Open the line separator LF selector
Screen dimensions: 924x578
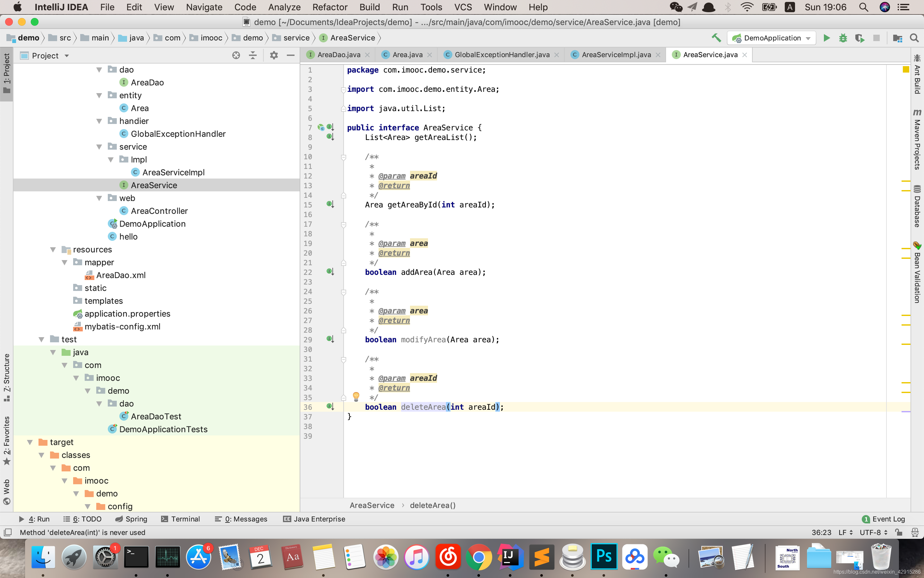tap(845, 532)
